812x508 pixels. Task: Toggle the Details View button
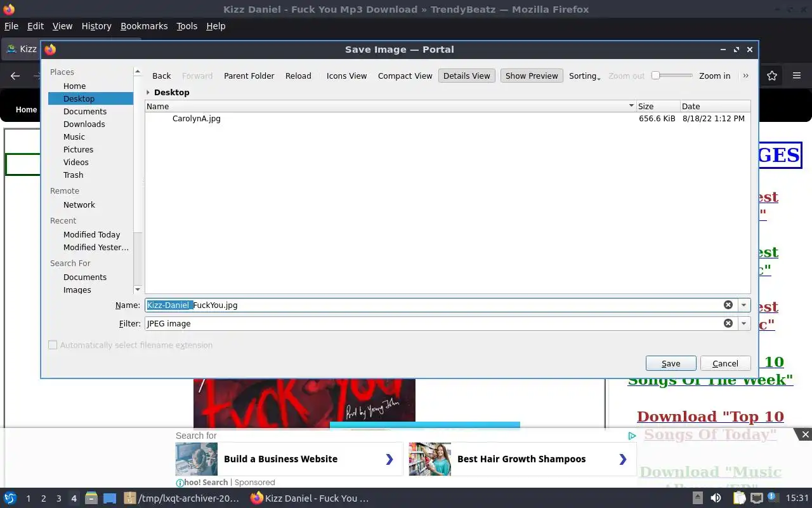point(467,76)
